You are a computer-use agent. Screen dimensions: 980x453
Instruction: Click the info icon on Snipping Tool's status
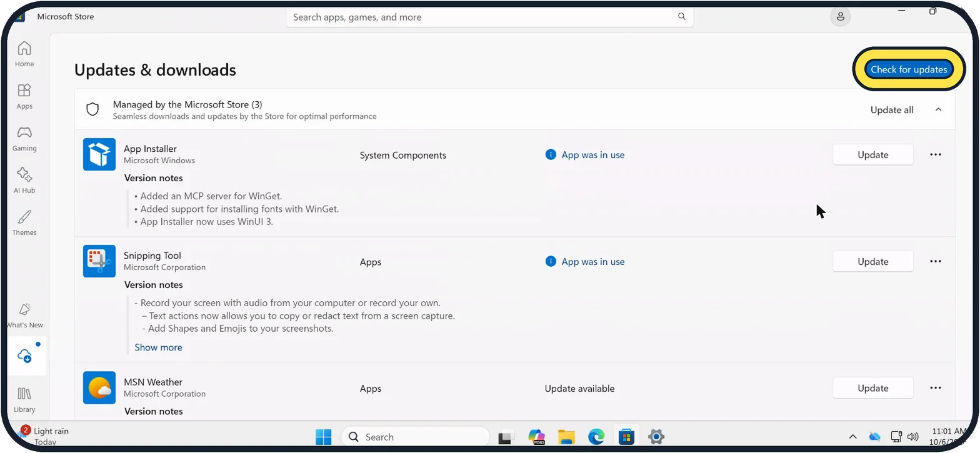(551, 262)
